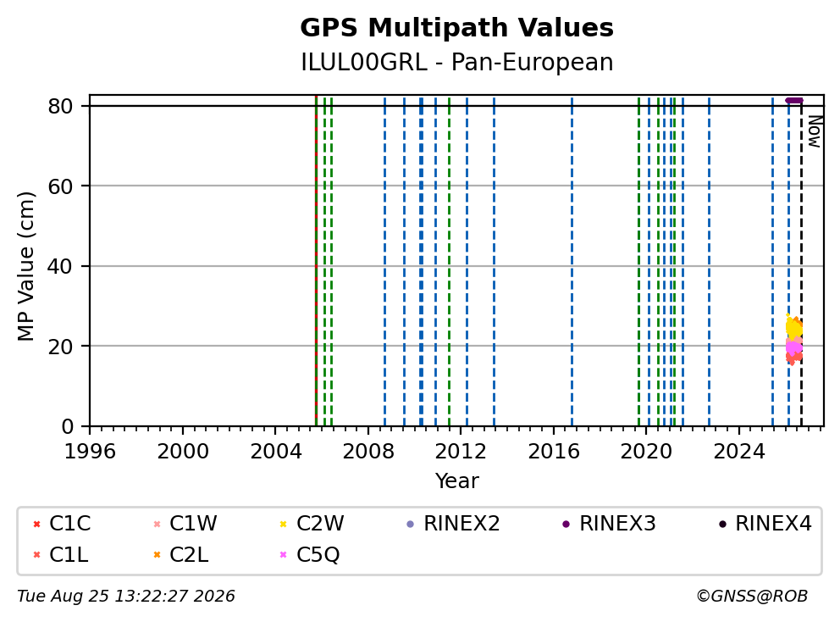Click the 20 y-axis tick label
840x622 pixels.
60,347
